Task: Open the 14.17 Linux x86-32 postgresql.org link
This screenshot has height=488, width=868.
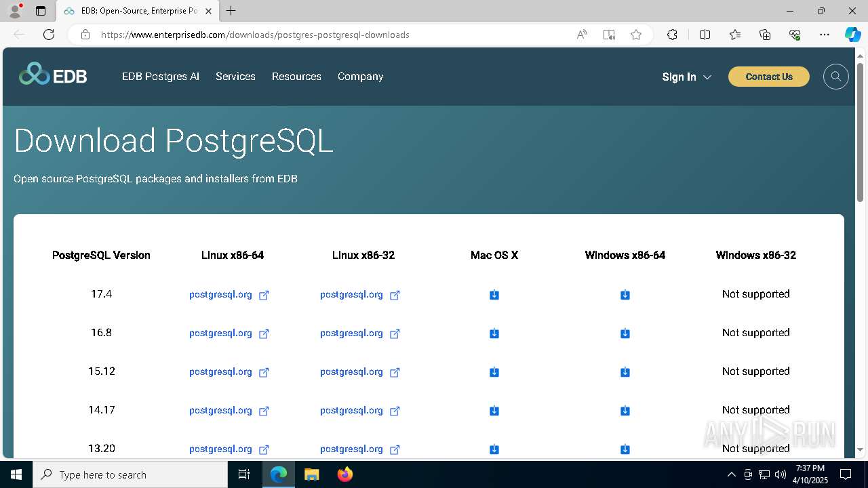Action: pyautogui.click(x=360, y=411)
